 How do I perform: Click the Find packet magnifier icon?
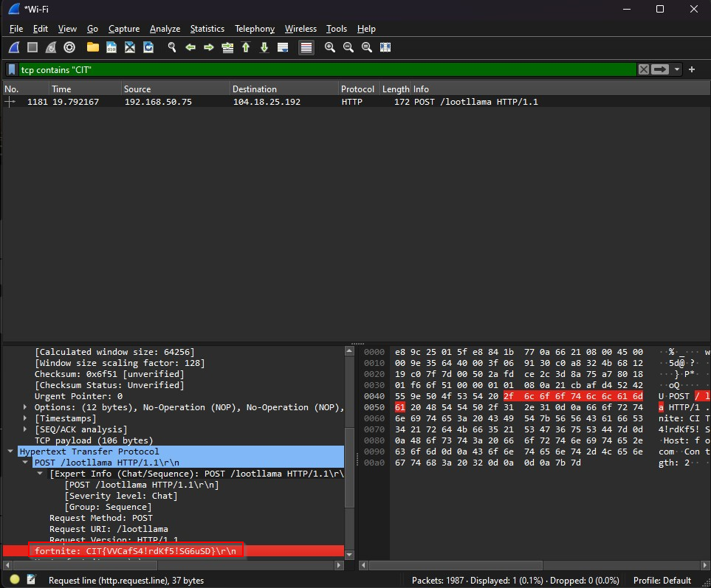172,47
